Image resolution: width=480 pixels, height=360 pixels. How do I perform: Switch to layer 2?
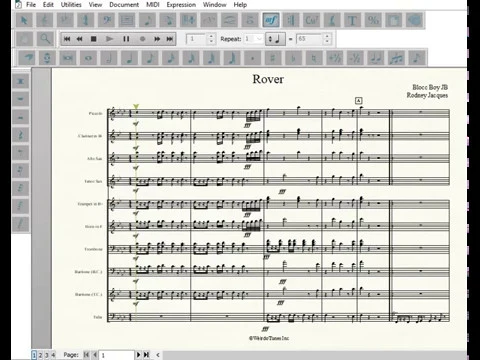click(x=40, y=355)
